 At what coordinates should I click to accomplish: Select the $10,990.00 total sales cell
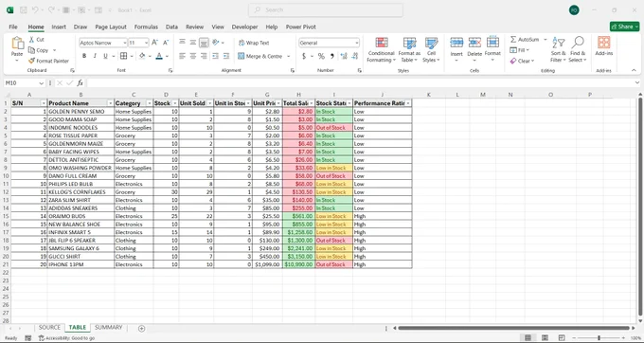tap(298, 264)
